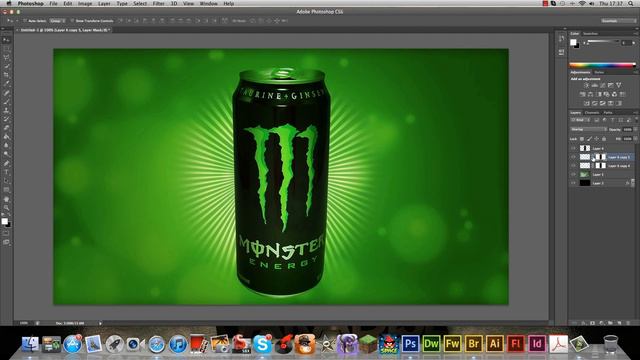Screen dimensions: 640x360
Task: Open the Window menu
Action: coord(208,3)
